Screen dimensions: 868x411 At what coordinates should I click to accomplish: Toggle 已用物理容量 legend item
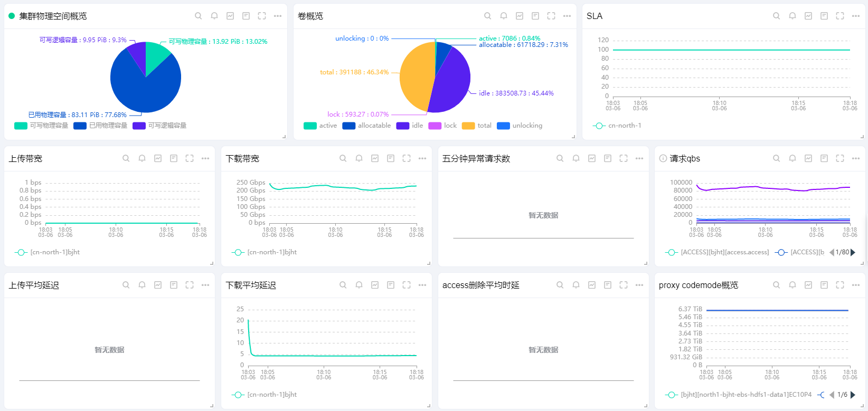(100, 126)
